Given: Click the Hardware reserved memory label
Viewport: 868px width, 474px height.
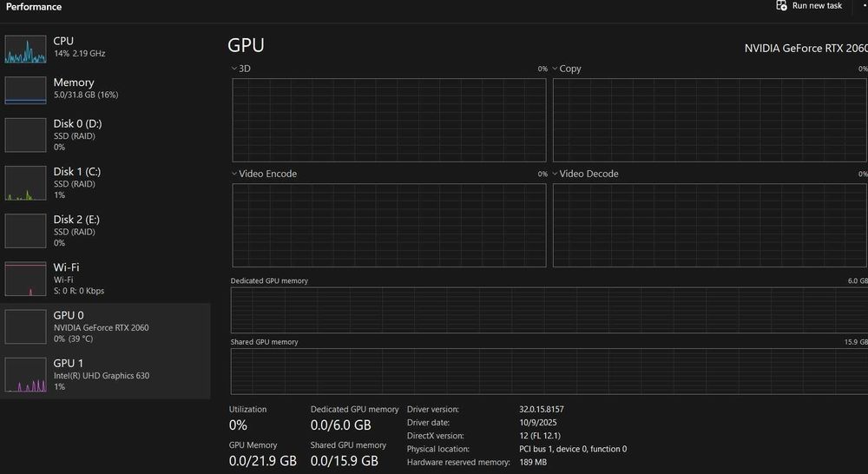Looking at the screenshot, I should [x=458, y=463].
